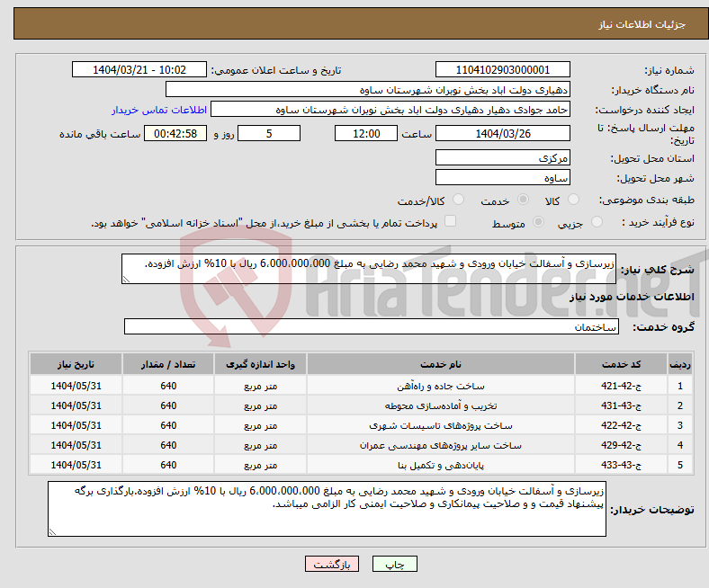Toggle the Islamic treasury payment checkbox
The height and width of the screenshot is (588, 709).
pyautogui.click(x=451, y=221)
